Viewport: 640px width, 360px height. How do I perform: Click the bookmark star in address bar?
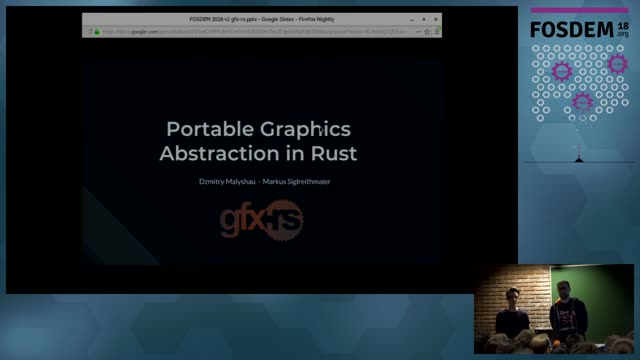427,32
